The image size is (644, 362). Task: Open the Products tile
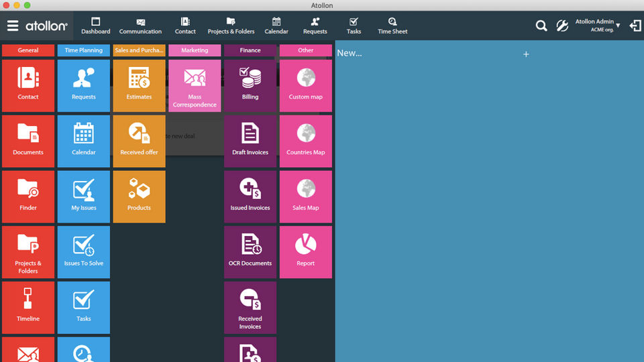point(140,196)
